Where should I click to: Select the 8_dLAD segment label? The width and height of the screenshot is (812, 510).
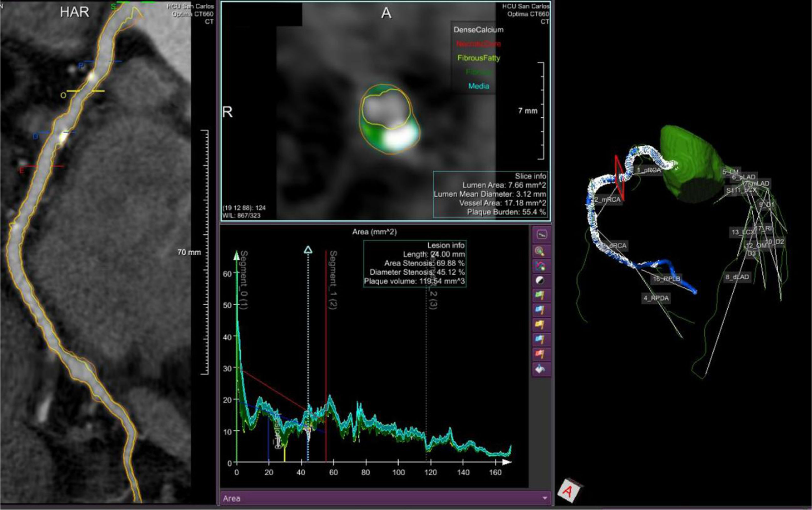737,277
